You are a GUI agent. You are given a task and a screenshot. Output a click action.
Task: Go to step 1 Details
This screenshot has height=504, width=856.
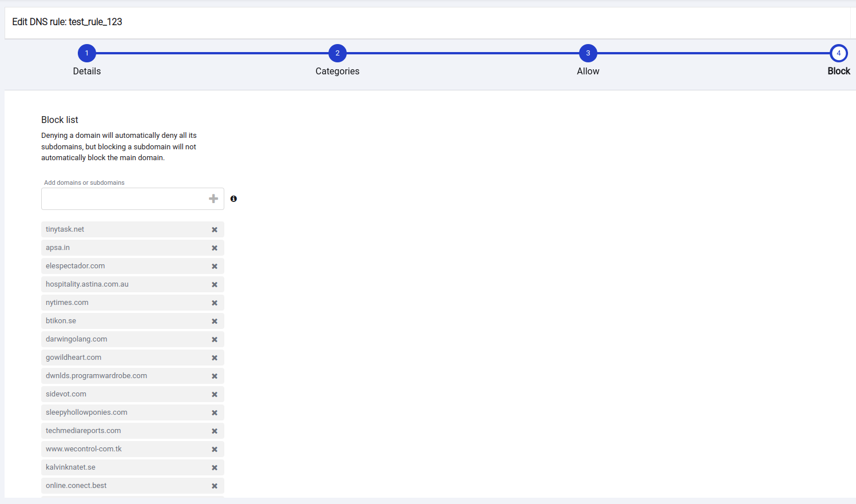click(x=87, y=53)
